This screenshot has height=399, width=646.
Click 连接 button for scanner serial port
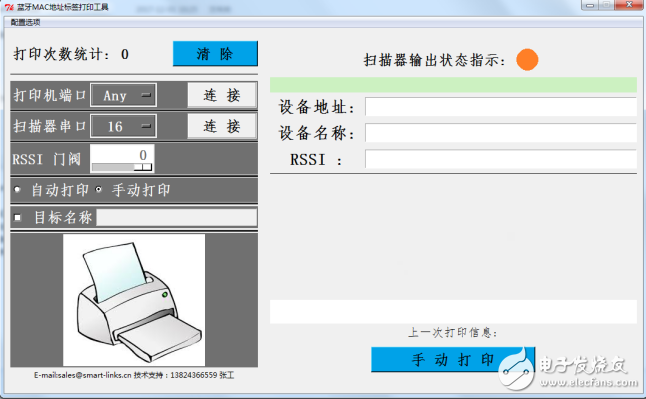222,126
